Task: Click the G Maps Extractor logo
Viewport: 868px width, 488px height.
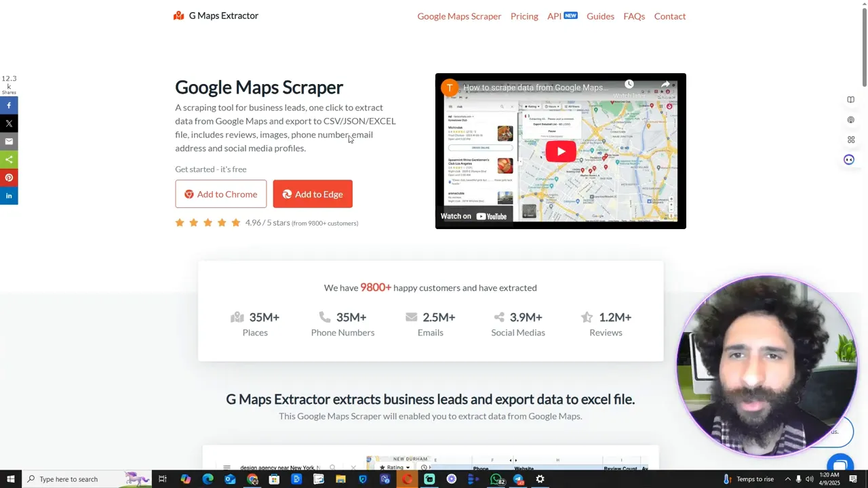Action: click(x=216, y=16)
